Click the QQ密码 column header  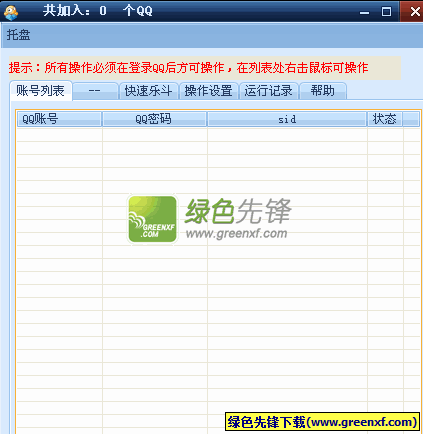tap(154, 119)
